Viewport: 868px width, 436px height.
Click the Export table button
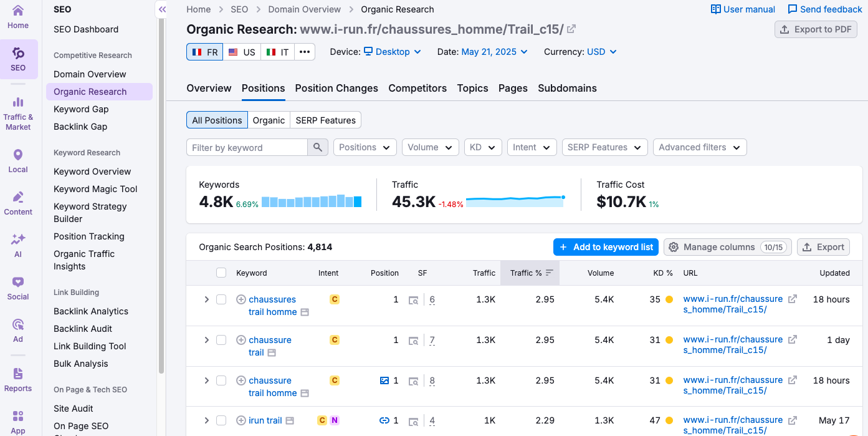pos(823,247)
